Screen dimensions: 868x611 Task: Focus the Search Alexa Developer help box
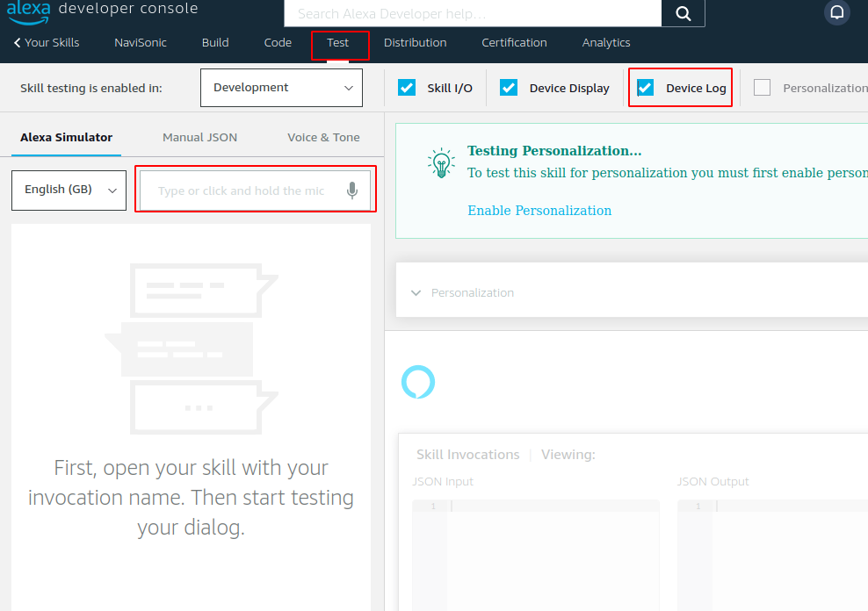coord(472,13)
